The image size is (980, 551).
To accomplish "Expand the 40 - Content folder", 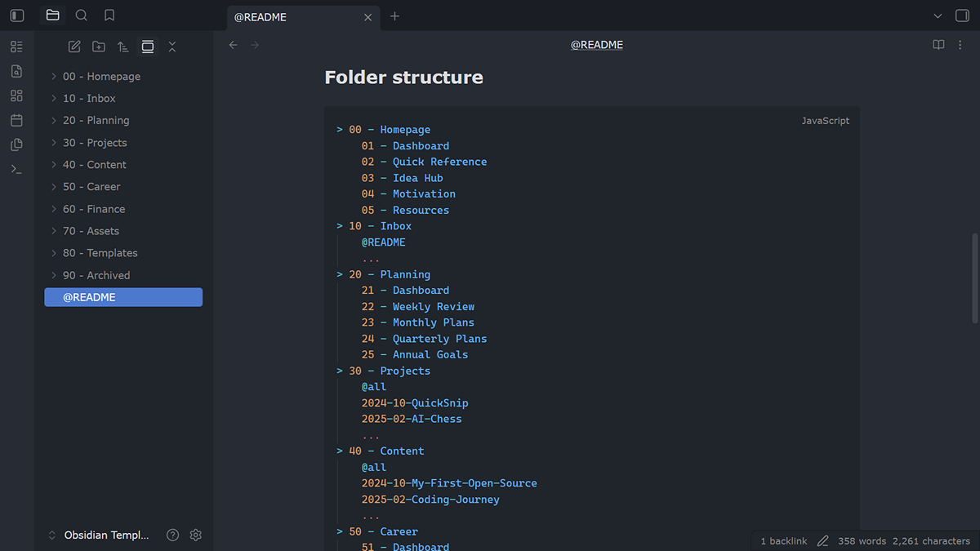I will click(x=123, y=164).
